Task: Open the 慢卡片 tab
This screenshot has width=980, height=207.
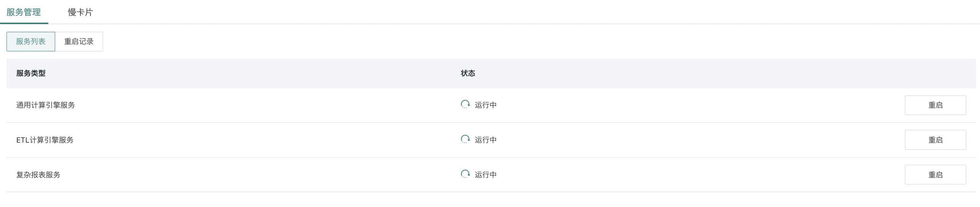Action: tap(80, 12)
